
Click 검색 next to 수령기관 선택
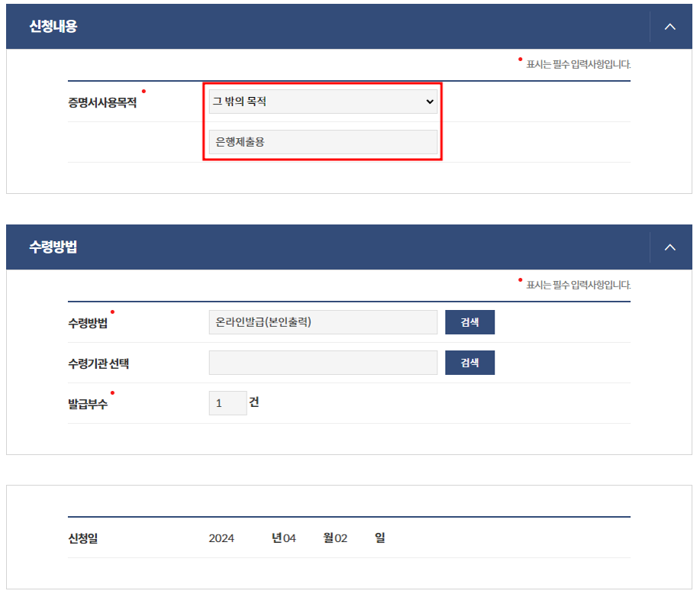tap(469, 363)
